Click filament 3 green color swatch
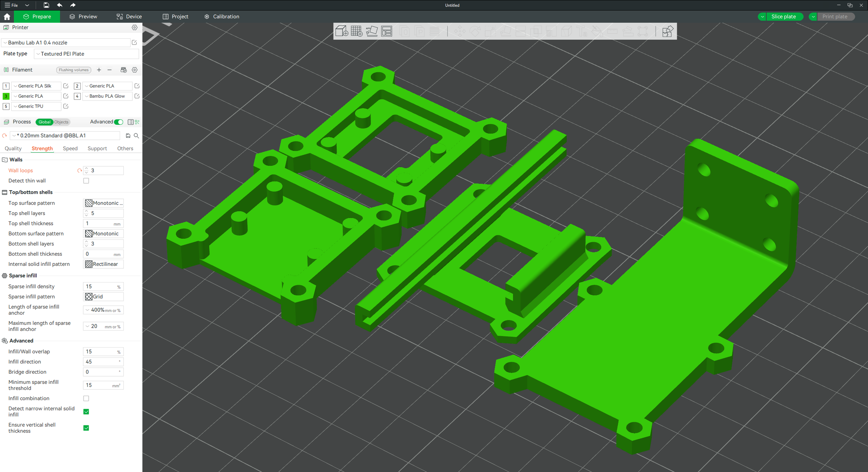868x472 pixels. (x=6, y=96)
